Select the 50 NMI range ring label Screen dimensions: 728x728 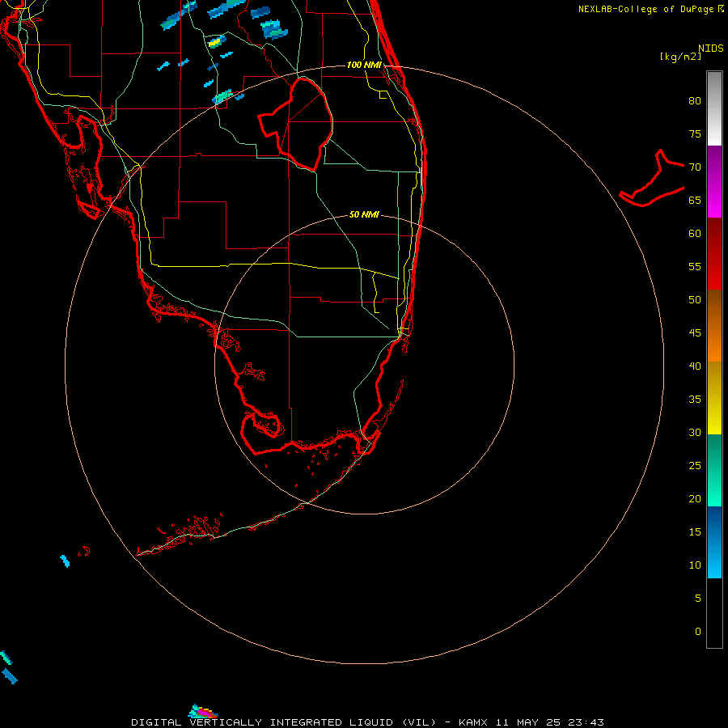pyautogui.click(x=364, y=214)
